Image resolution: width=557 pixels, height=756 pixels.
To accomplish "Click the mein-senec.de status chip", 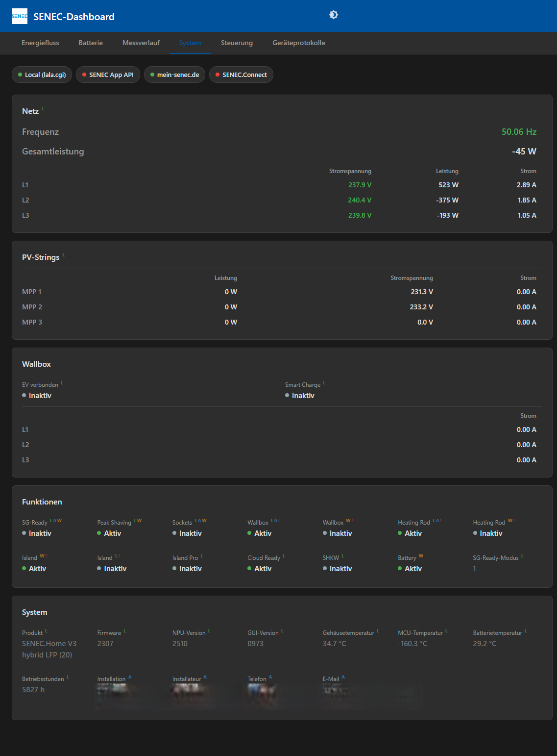I will click(174, 75).
